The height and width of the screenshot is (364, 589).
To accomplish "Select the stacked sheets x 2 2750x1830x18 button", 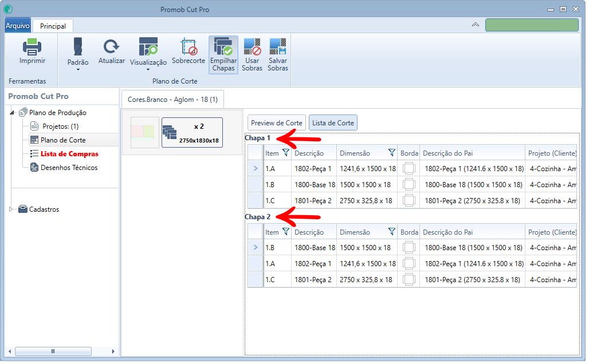I will (192, 132).
